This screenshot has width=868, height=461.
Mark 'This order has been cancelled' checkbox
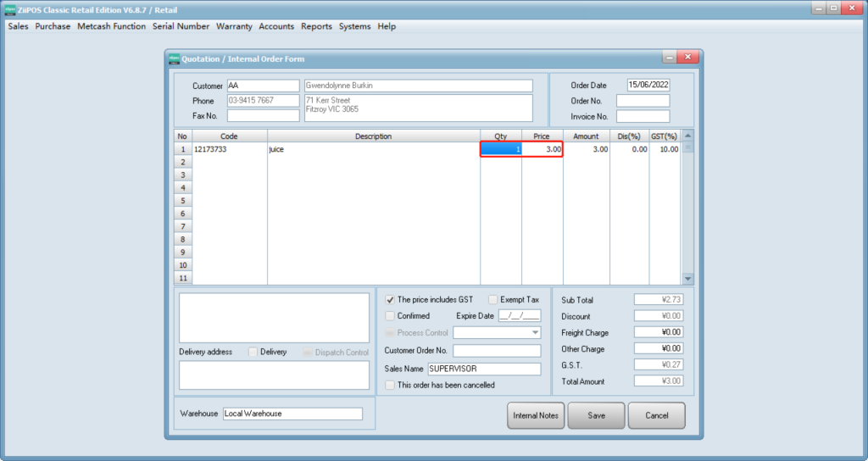point(390,385)
